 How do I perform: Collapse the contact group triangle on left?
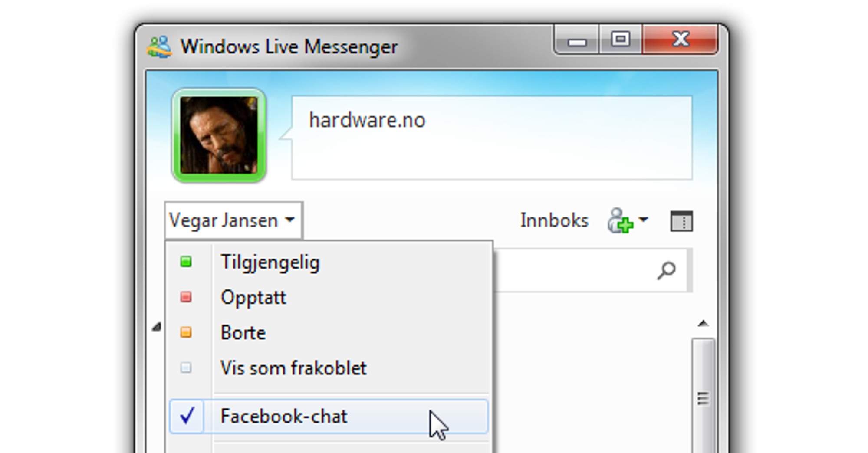pos(157,327)
